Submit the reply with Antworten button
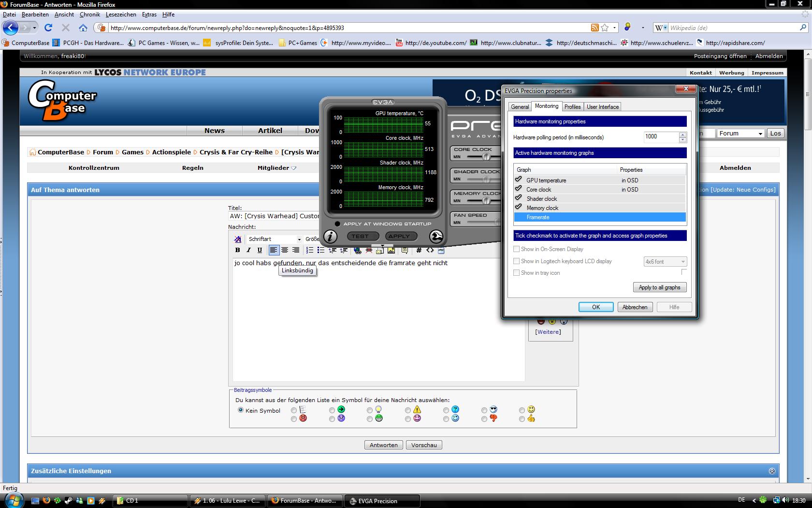The height and width of the screenshot is (508, 812). point(384,445)
